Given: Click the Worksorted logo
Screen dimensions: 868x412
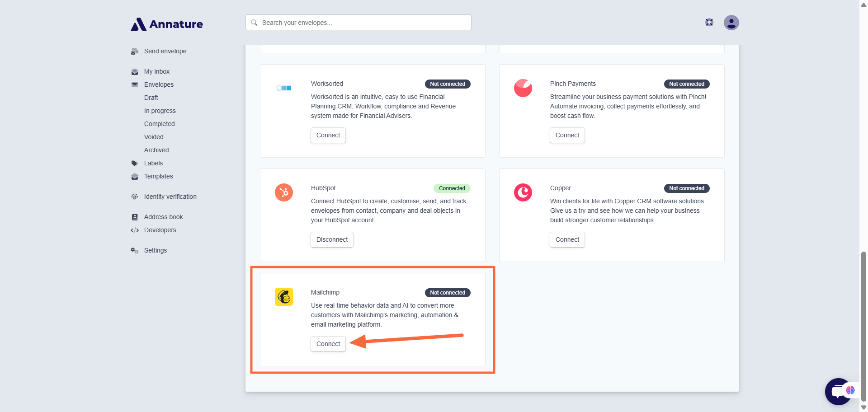Looking at the screenshot, I should (284, 88).
